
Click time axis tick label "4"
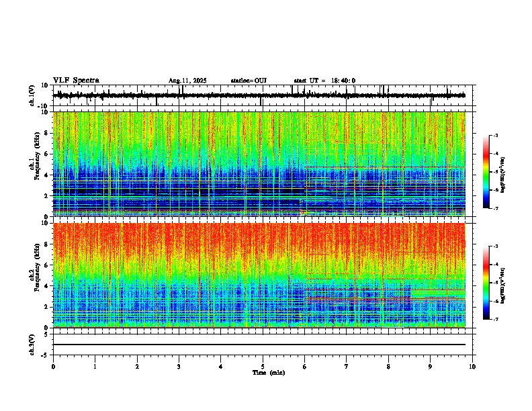[221, 367]
